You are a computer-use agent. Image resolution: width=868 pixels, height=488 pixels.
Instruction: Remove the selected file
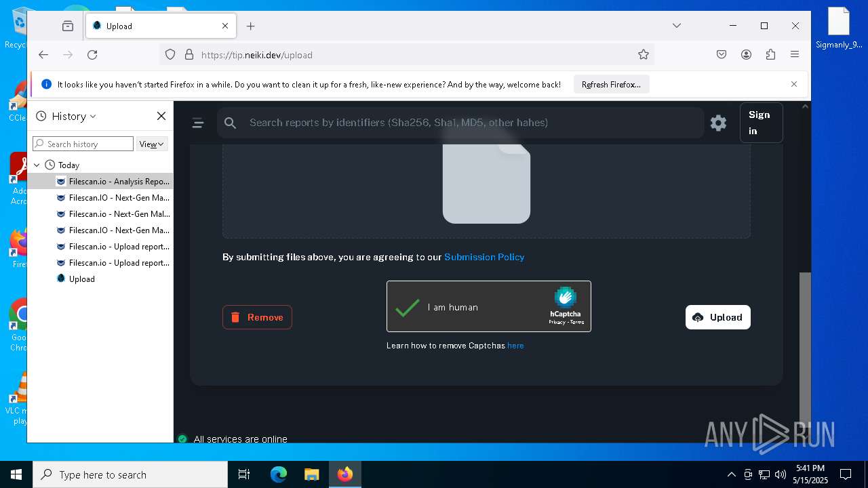point(257,317)
